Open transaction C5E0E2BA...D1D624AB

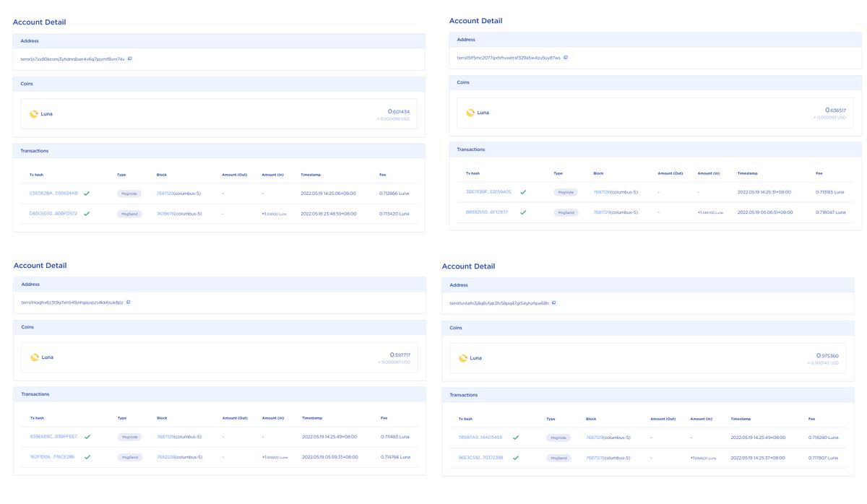pos(53,194)
